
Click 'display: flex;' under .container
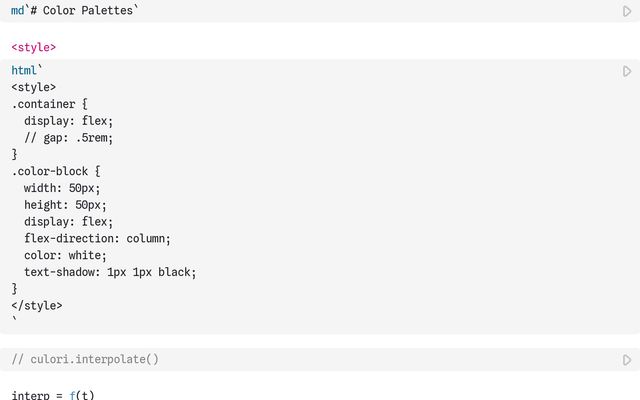(x=68, y=121)
